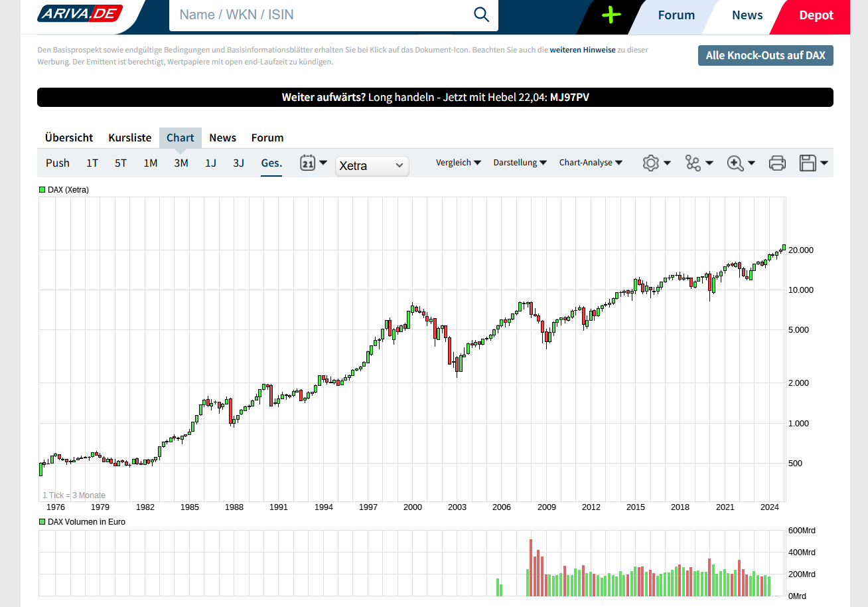Image resolution: width=868 pixels, height=607 pixels.
Task: Click the 500 price axis label
Action: coord(795,464)
